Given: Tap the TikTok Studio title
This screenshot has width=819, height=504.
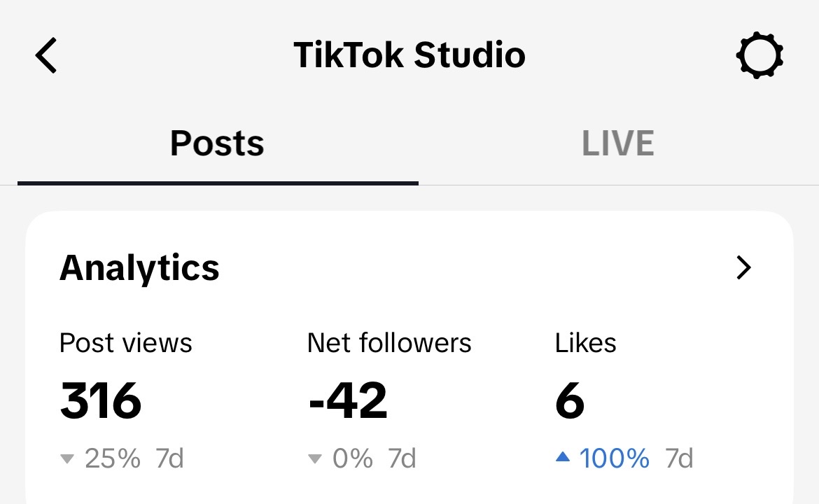Looking at the screenshot, I should tap(409, 55).
